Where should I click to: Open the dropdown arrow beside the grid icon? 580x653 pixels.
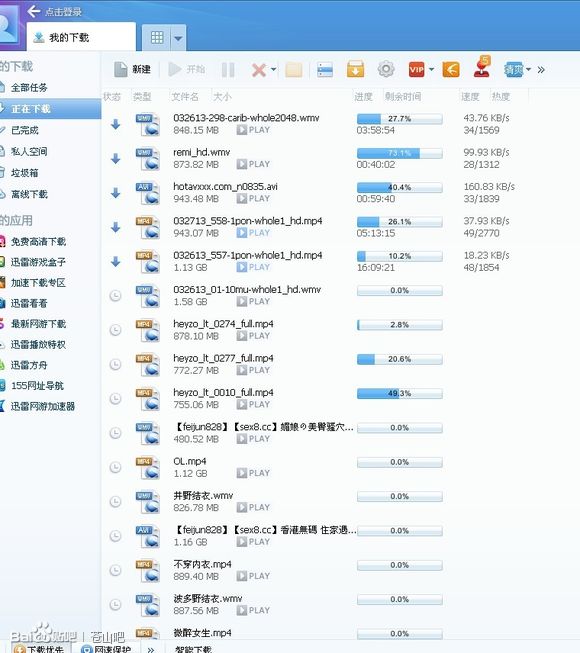[x=178, y=38]
